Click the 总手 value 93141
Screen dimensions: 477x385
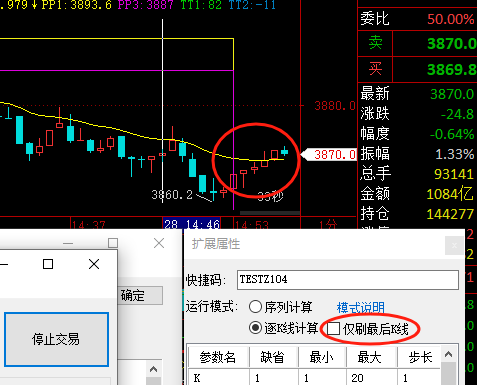454,174
